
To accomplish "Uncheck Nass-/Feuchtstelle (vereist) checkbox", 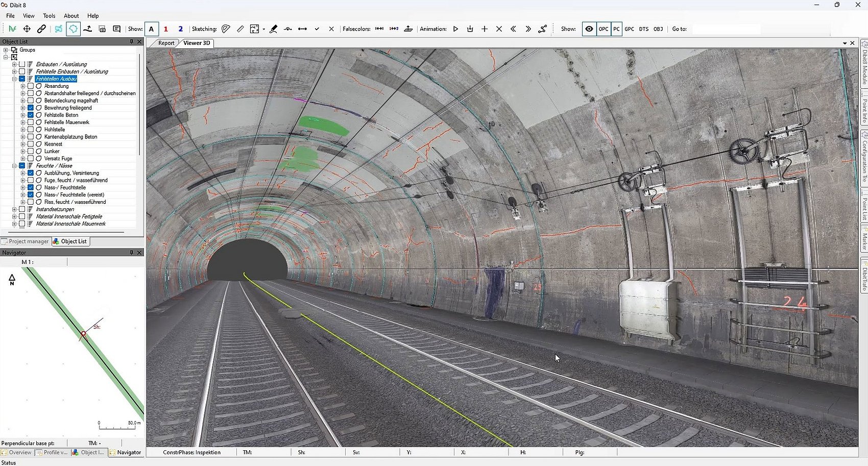I will 31,194.
